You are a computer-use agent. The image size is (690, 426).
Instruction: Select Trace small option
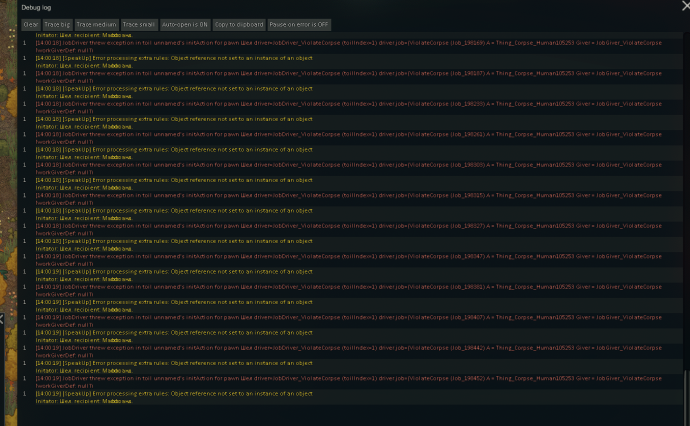point(139,23)
